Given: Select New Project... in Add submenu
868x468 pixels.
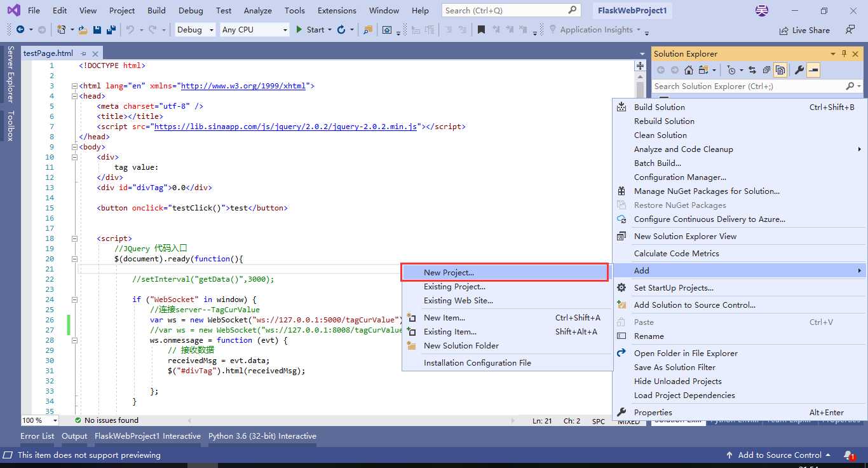Looking at the screenshot, I should pos(506,272).
